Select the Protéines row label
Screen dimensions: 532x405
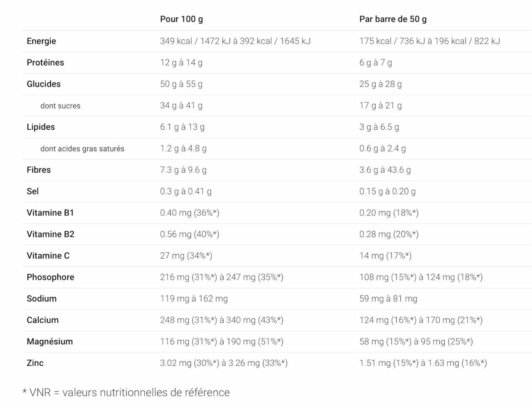pyautogui.click(x=45, y=62)
